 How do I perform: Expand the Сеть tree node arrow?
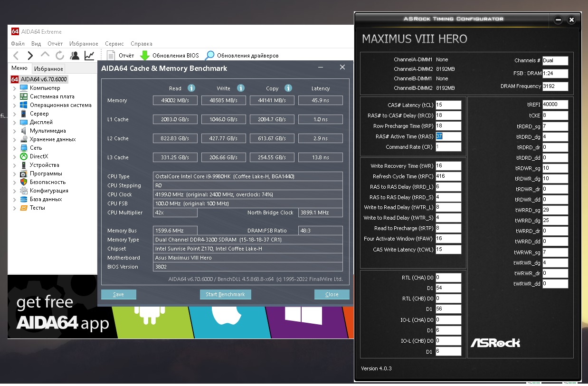pos(15,148)
